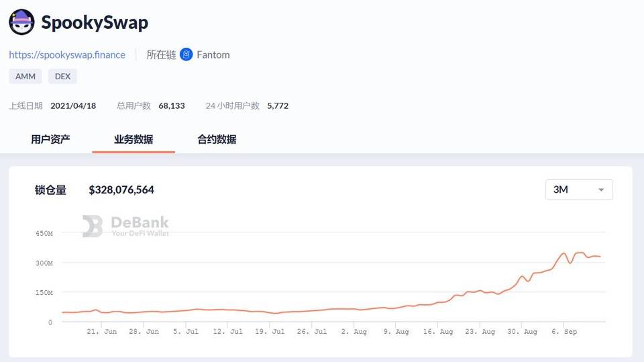644x362 pixels.
Task: Click the 6. Sep x-axis label
Action: tap(564, 331)
